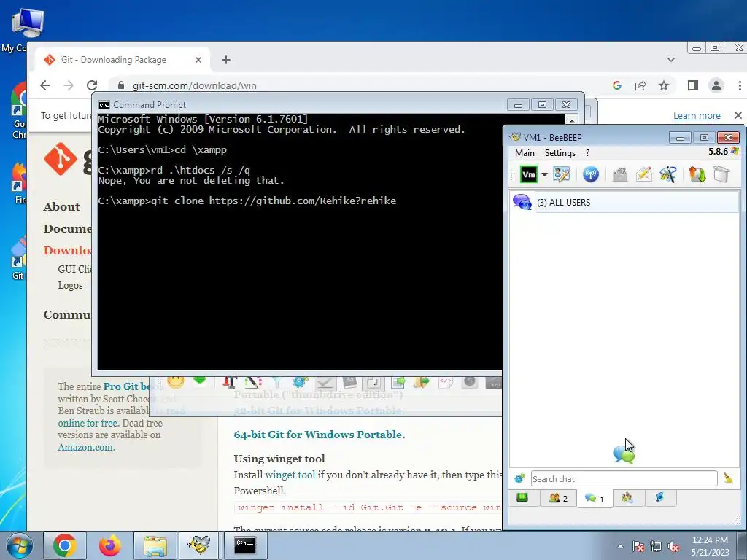Open the status dropdown arrow beside Vm avatar

tap(544, 174)
